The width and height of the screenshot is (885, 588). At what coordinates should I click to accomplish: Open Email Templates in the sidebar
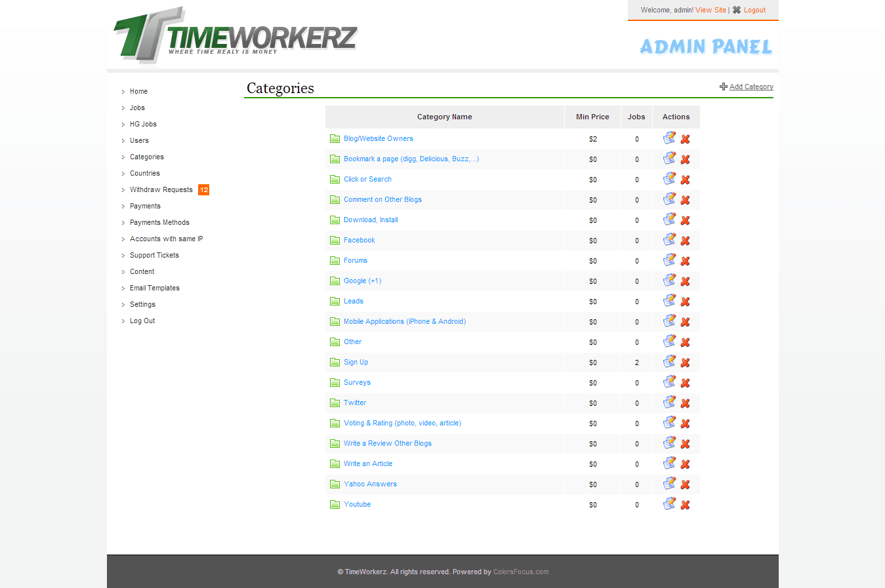[x=155, y=288]
